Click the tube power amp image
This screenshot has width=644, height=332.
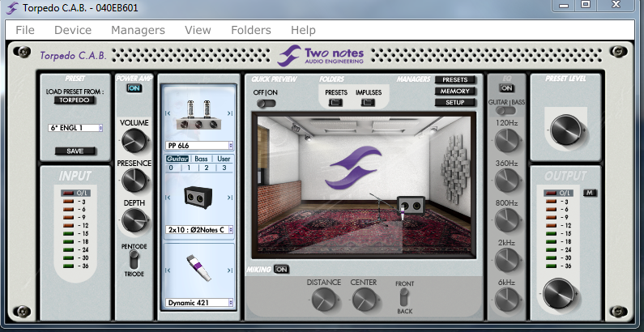point(198,115)
